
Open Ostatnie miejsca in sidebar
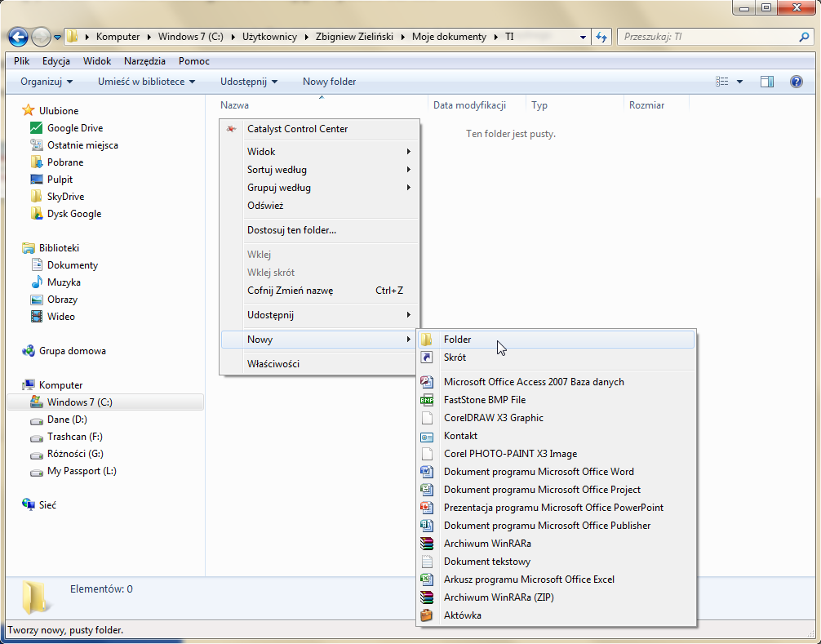(82, 145)
